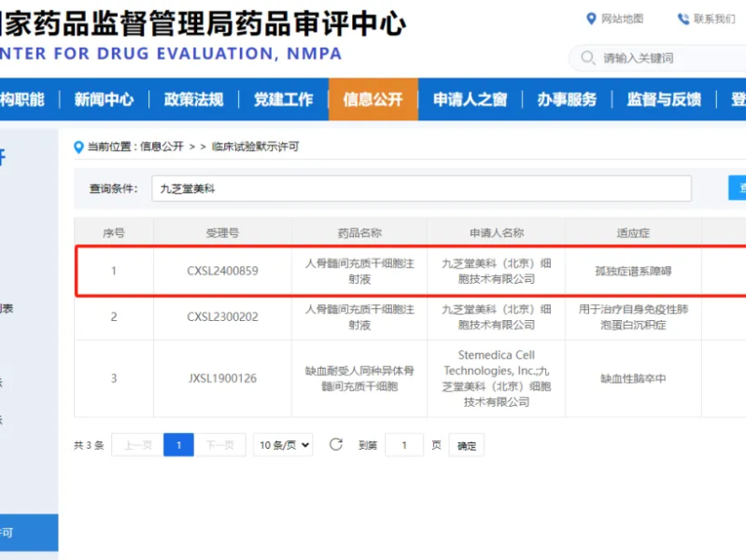
Task: Click the 用于治疗自身免疫性肺泡蛋白沉积症 cell
Action: tap(633, 317)
